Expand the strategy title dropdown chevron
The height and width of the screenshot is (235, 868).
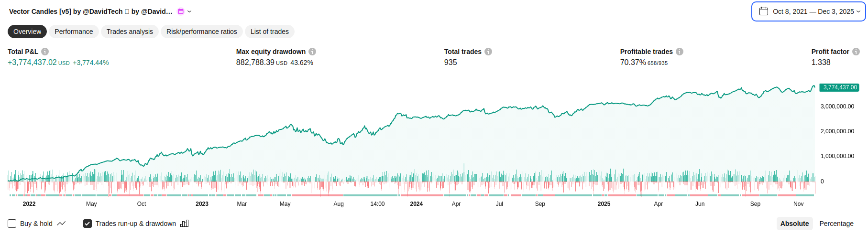189,11
